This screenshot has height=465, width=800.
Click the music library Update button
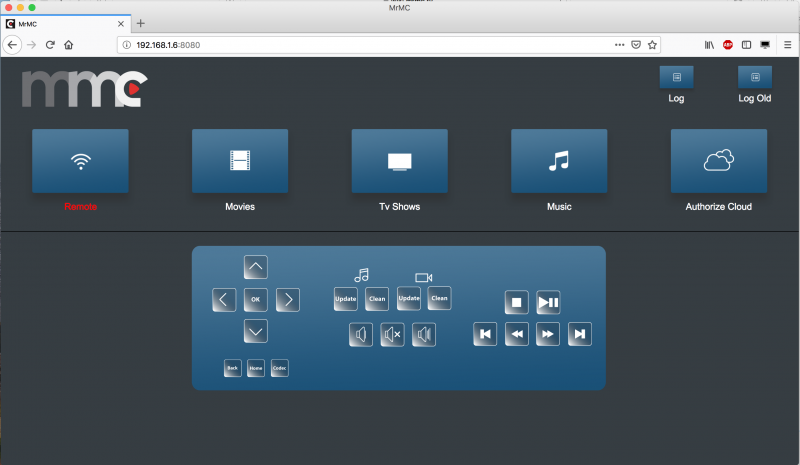tap(346, 298)
